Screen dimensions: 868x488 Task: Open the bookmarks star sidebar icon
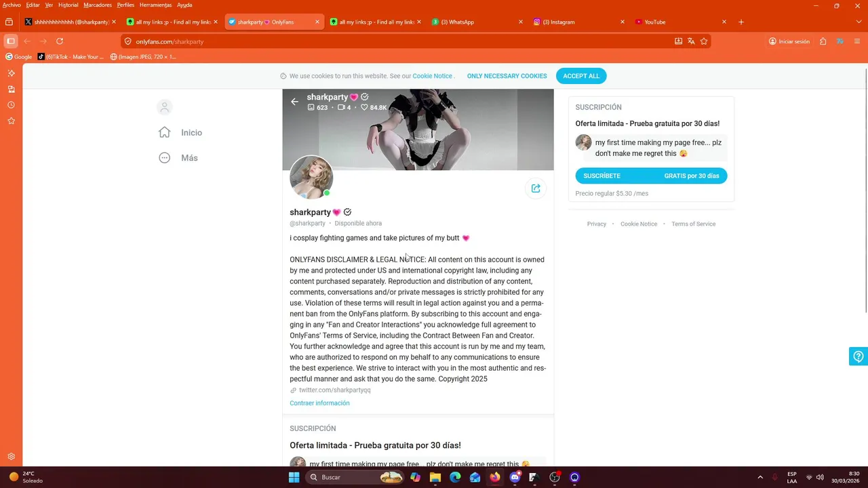click(11, 121)
